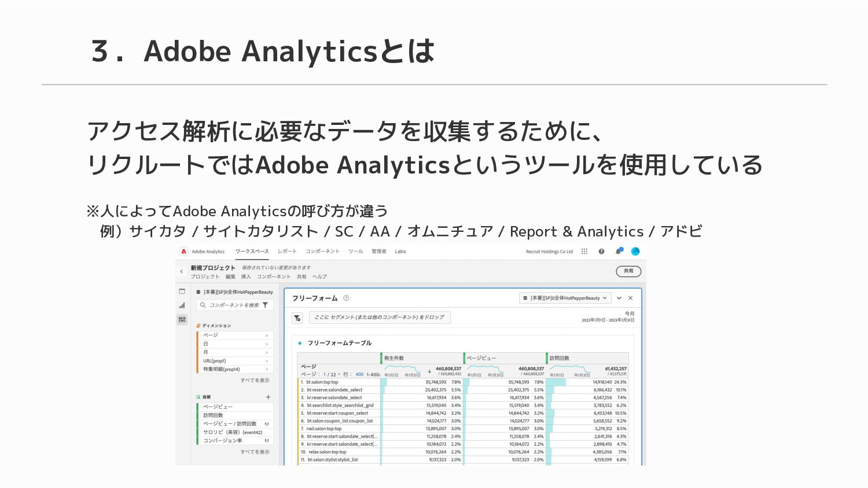Expand the 日 dimension chevron
Image resolution: width=868 pixels, height=488 pixels.
point(267,344)
